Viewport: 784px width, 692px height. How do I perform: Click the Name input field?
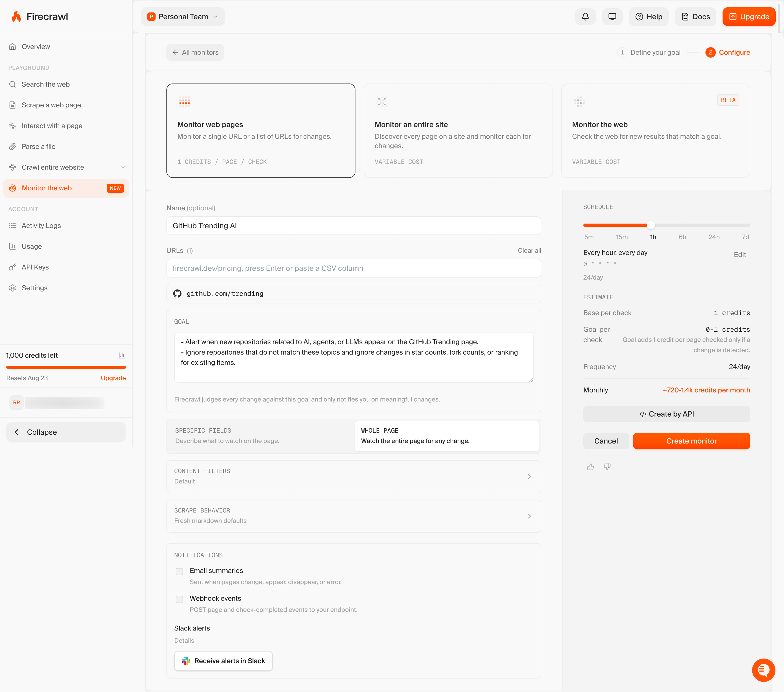click(x=354, y=226)
